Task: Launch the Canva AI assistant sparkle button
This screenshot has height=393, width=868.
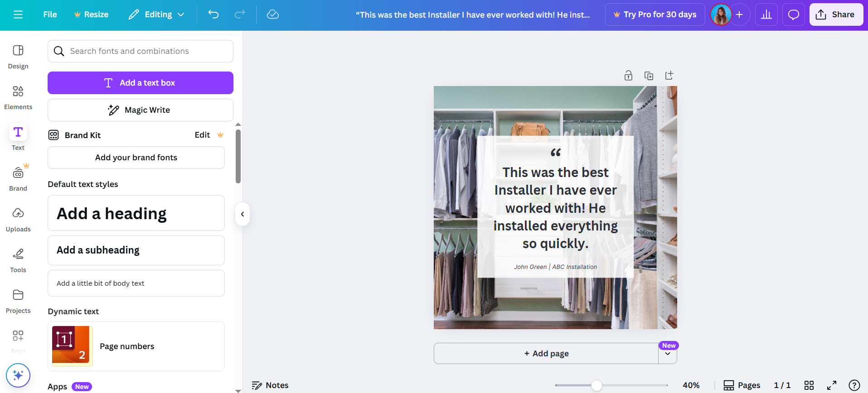Action: pos(18,375)
